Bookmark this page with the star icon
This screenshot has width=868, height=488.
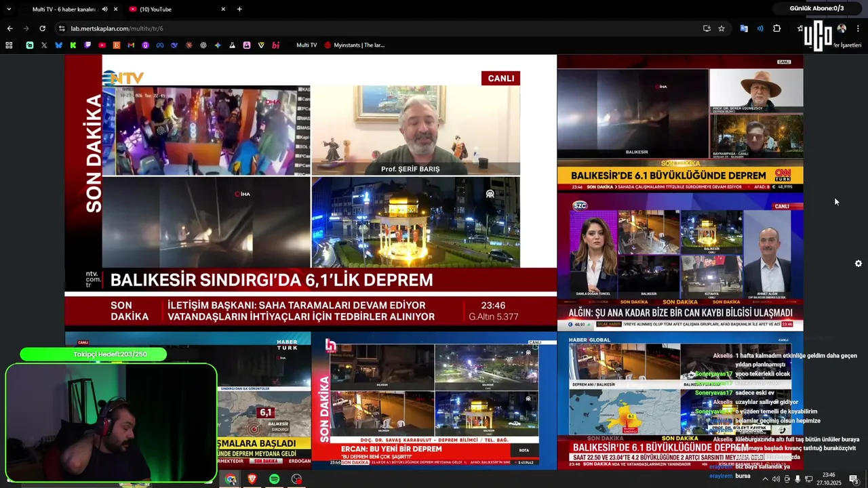click(x=722, y=28)
